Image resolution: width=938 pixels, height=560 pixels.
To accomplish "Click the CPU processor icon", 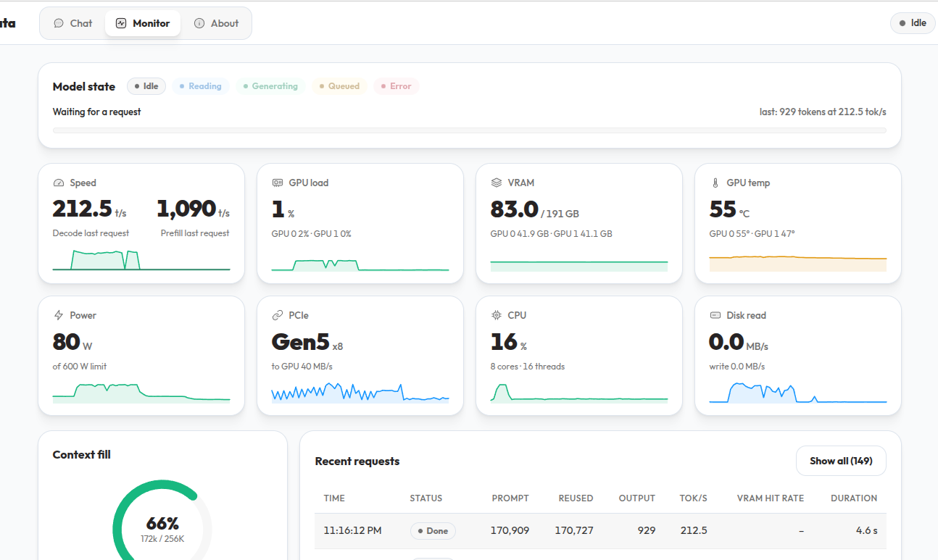I will (x=497, y=316).
